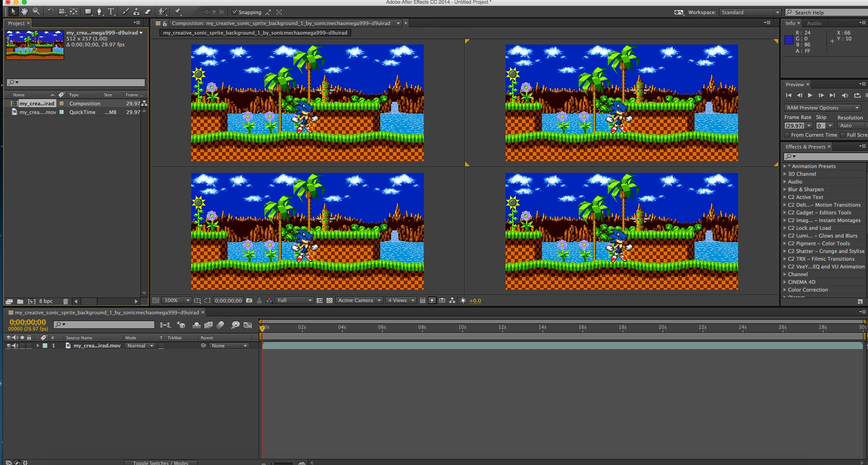Select the Pen tool
This screenshot has width=868, height=465.
pyautogui.click(x=99, y=12)
